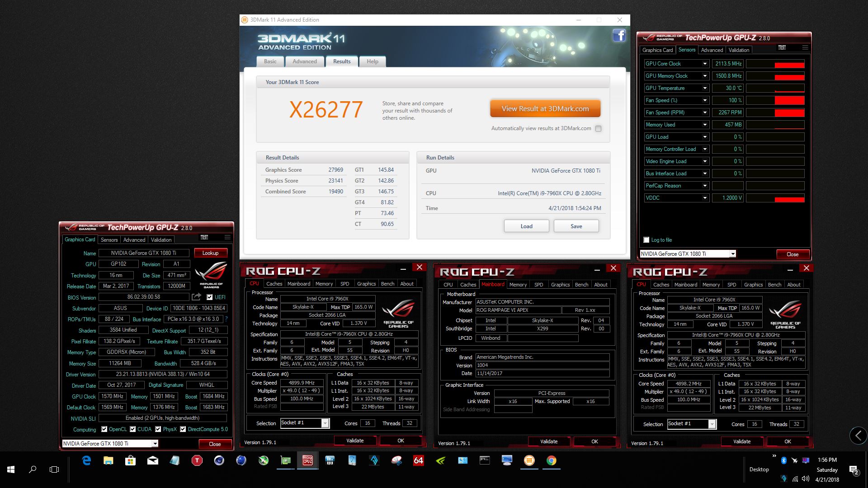Enable Log to file checkbox

646,240
